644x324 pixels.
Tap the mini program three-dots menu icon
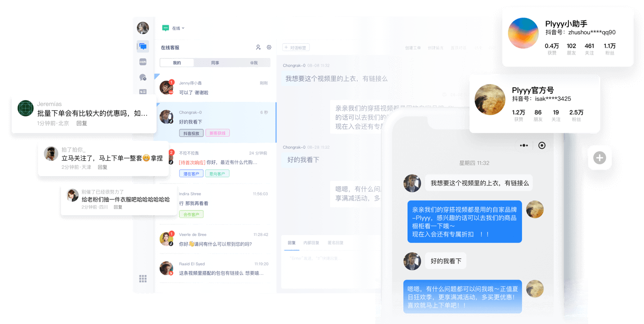[524, 145]
